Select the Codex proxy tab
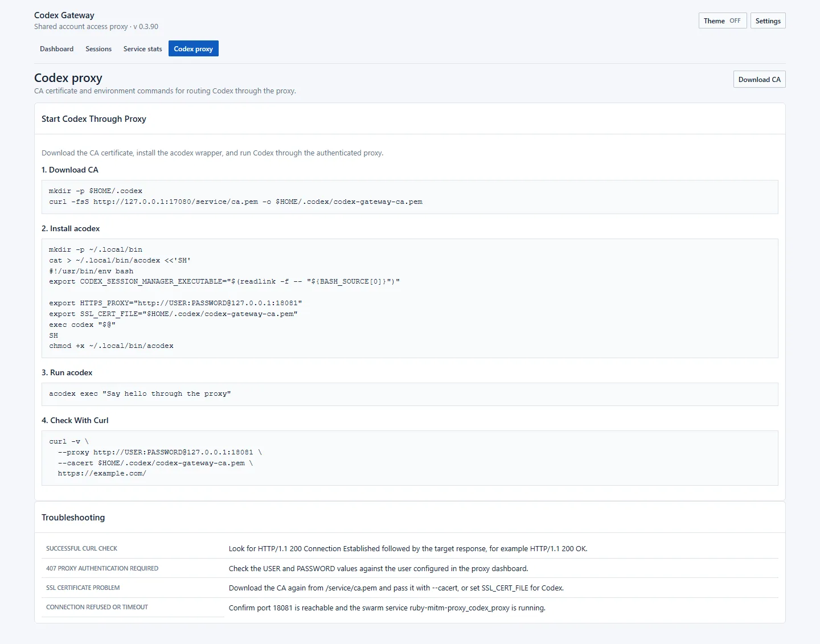The image size is (820, 644). (194, 49)
